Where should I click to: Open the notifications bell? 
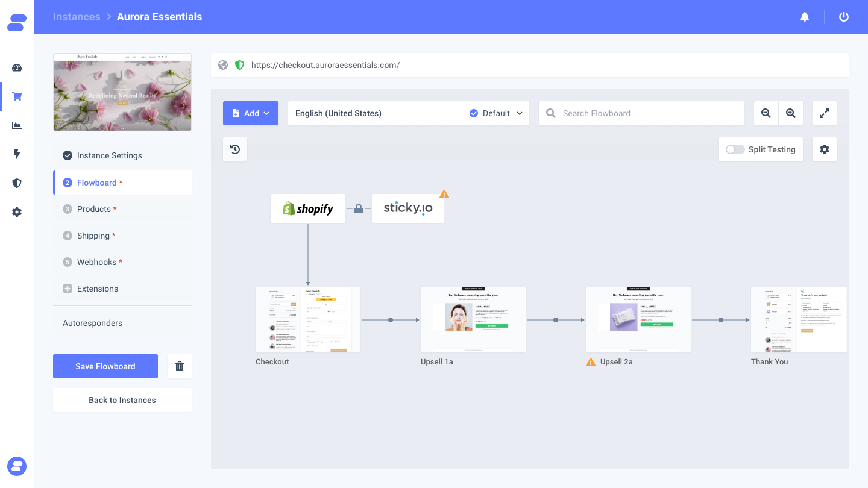[x=805, y=17]
